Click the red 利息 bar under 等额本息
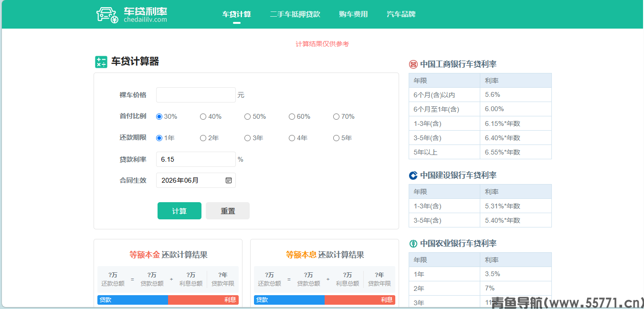The height and width of the screenshot is (309, 644). tap(360, 300)
